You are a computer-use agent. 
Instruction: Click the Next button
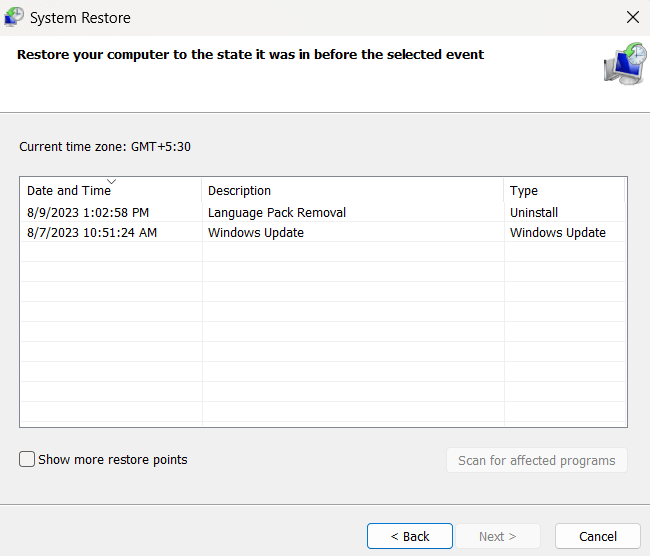497,536
